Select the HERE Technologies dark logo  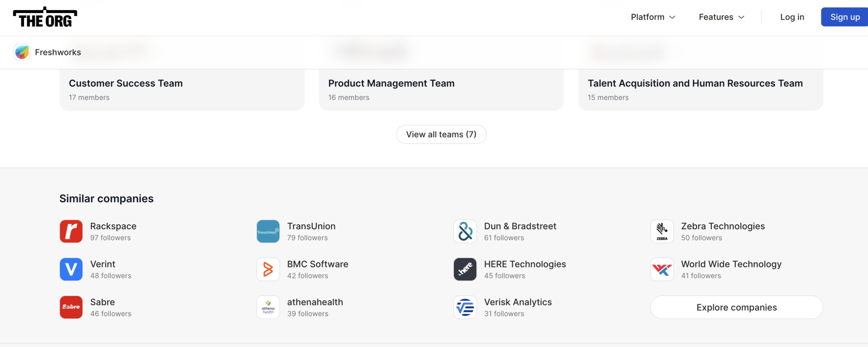465,269
